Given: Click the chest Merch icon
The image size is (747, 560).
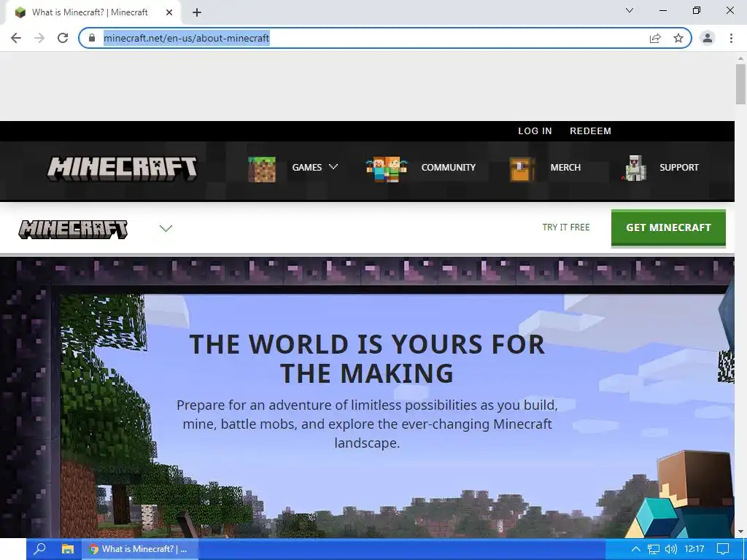Looking at the screenshot, I should [522, 170].
